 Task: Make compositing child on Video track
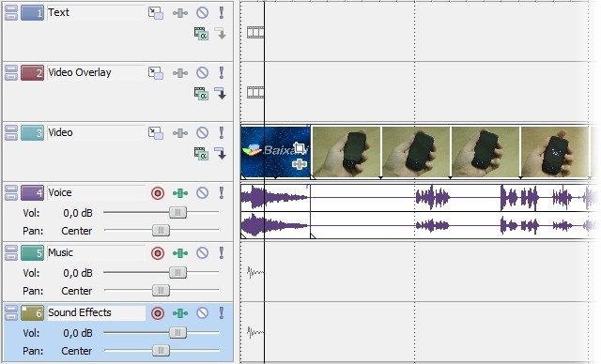[221, 153]
